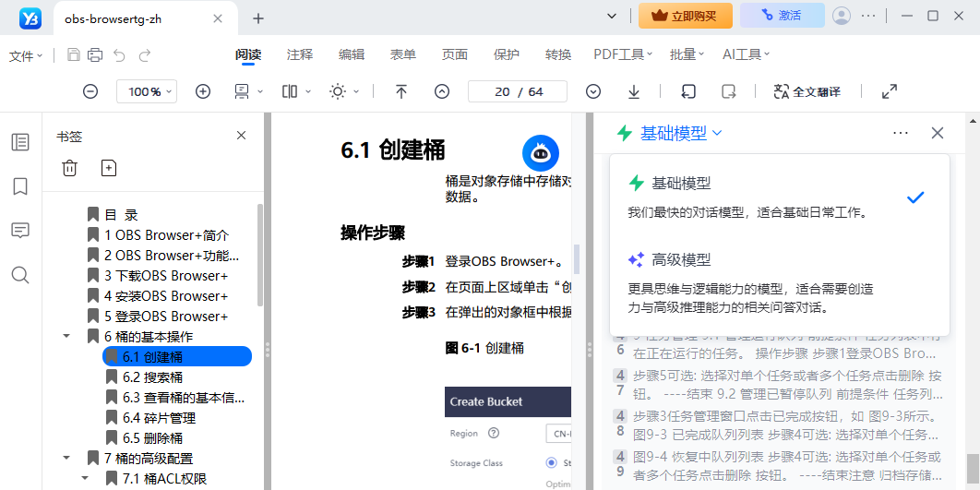Close the obs-browsertg-zh tab

pos(218,18)
